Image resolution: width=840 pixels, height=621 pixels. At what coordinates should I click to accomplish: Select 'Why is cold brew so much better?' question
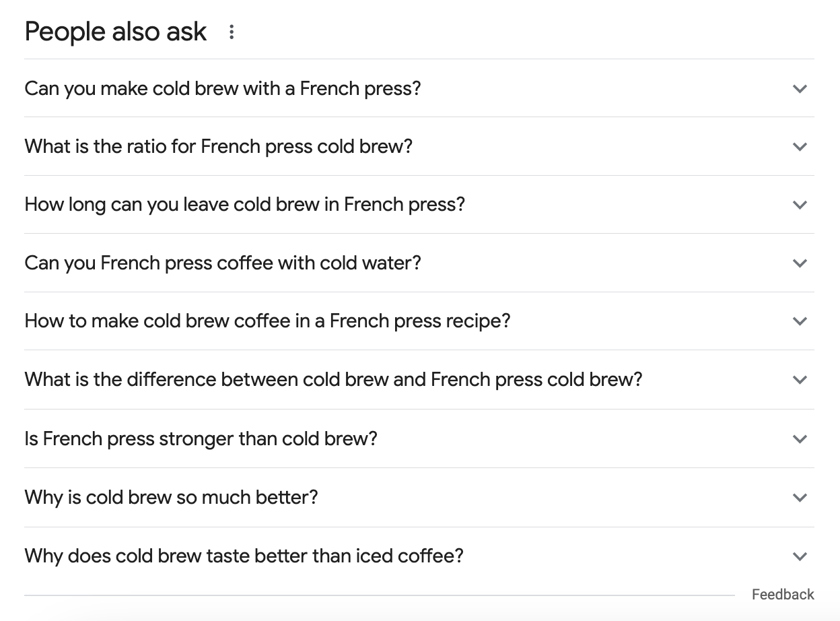coord(171,498)
